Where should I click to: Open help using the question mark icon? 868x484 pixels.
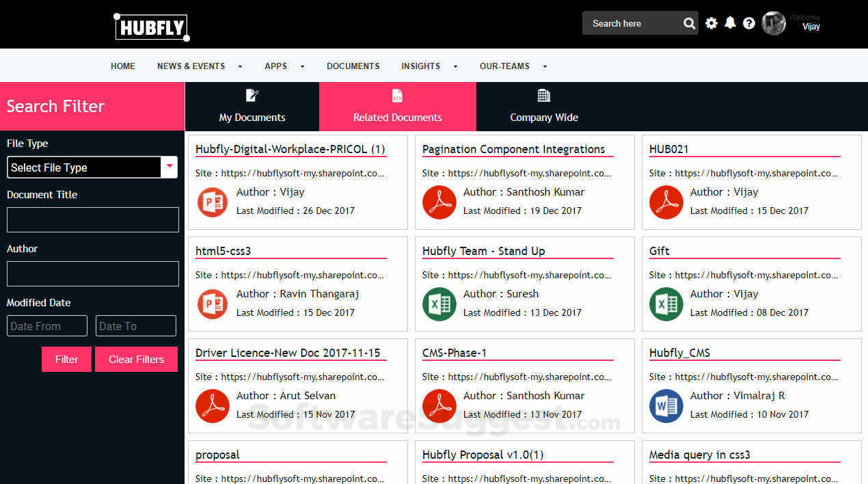point(748,23)
